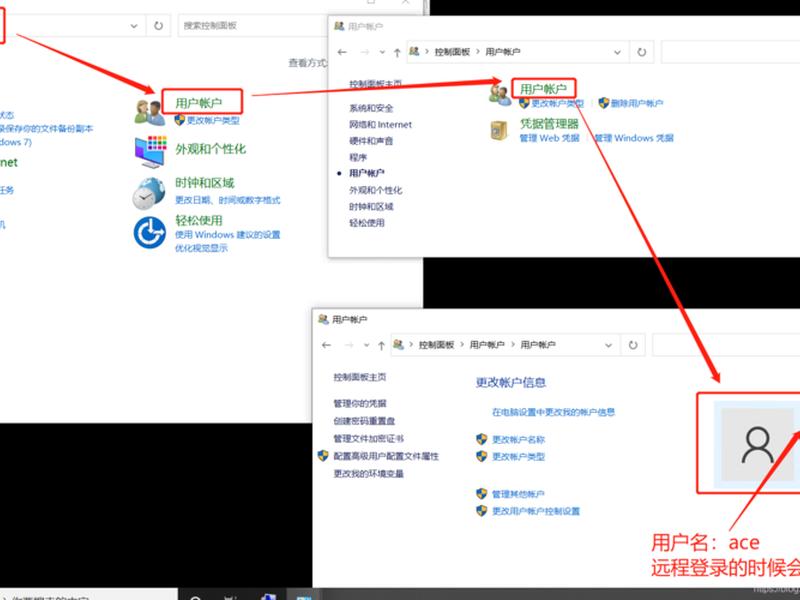Click 控制面板主页 in top-right window sidebar
The image size is (800, 600).
[376, 84]
